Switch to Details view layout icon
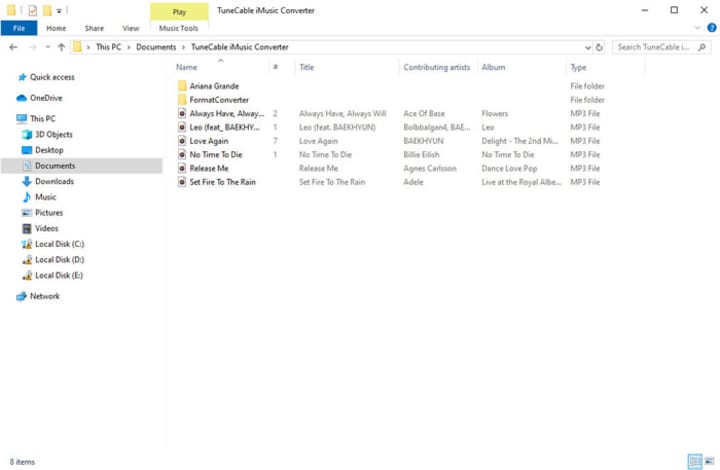This screenshot has height=470, width=720. [x=695, y=461]
